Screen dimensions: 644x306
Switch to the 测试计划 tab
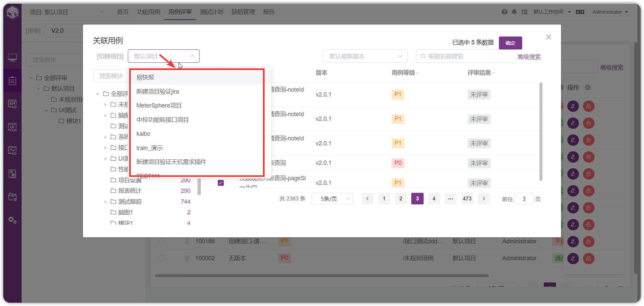pos(211,12)
